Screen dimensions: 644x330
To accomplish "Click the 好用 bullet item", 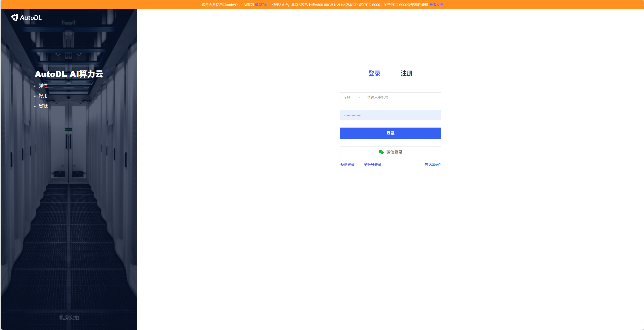I will coord(43,96).
